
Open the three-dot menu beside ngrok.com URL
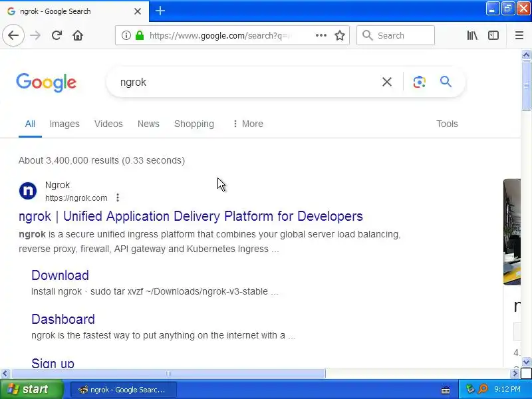[118, 198]
